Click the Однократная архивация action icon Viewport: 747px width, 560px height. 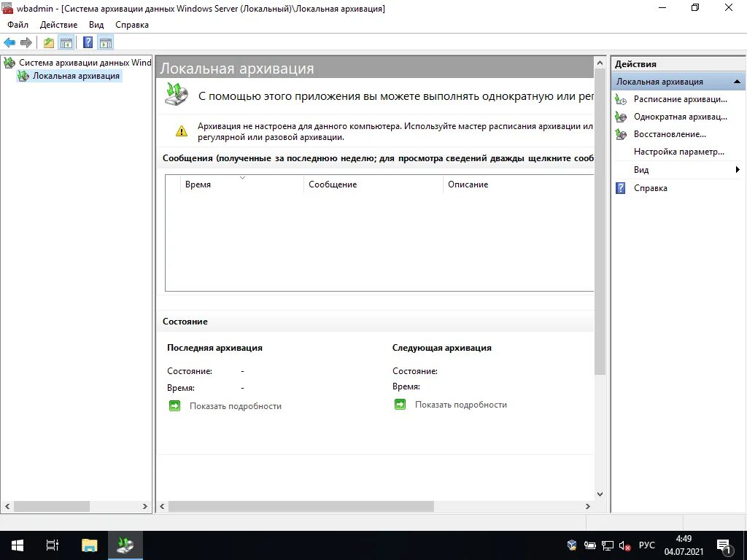coord(620,117)
